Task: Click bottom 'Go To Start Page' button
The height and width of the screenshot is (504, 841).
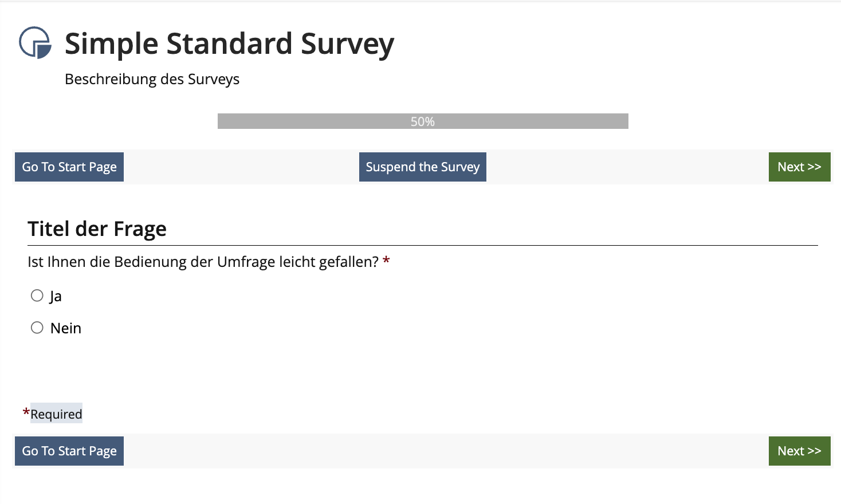Action: 69,451
